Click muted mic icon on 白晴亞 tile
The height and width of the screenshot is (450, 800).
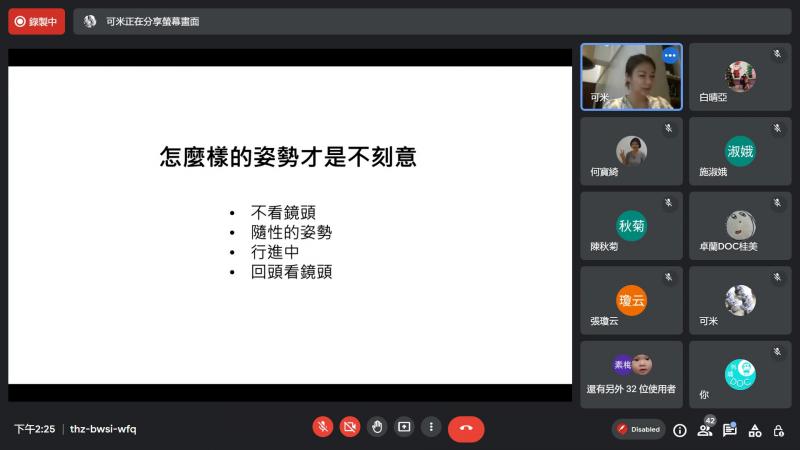click(x=777, y=54)
